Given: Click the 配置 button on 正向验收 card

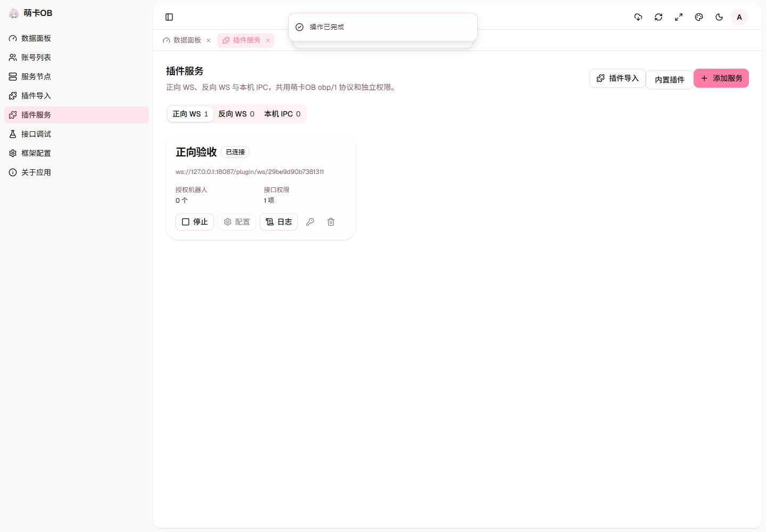Looking at the screenshot, I should pyautogui.click(x=237, y=222).
